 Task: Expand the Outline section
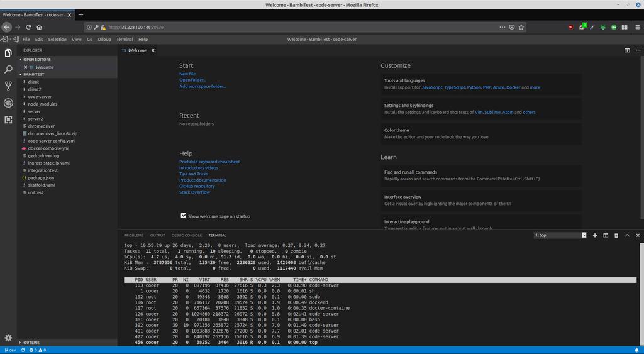(68, 342)
